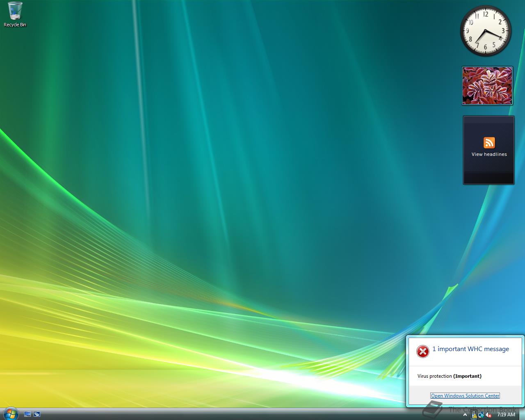This screenshot has height=420, width=525.
Task: Click the security alert tray icon
Action: click(474, 415)
